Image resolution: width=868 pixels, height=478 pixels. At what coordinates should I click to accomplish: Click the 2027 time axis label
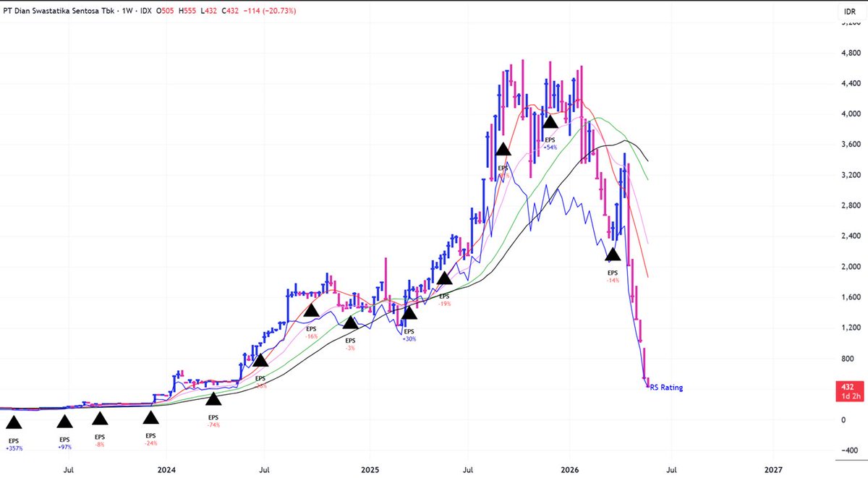click(773, 471)
